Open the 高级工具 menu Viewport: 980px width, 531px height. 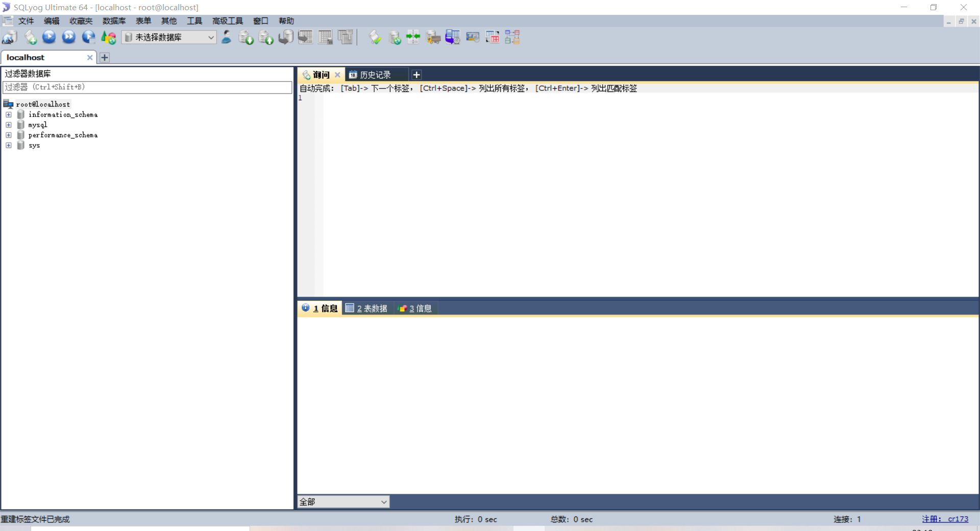(228, 21)
